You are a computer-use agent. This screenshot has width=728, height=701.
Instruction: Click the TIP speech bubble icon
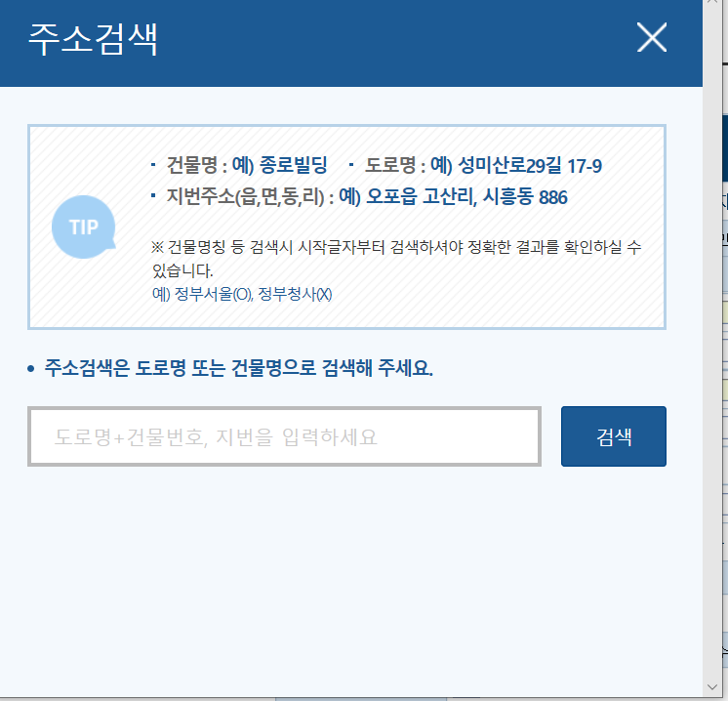click(x=84, y=227)
